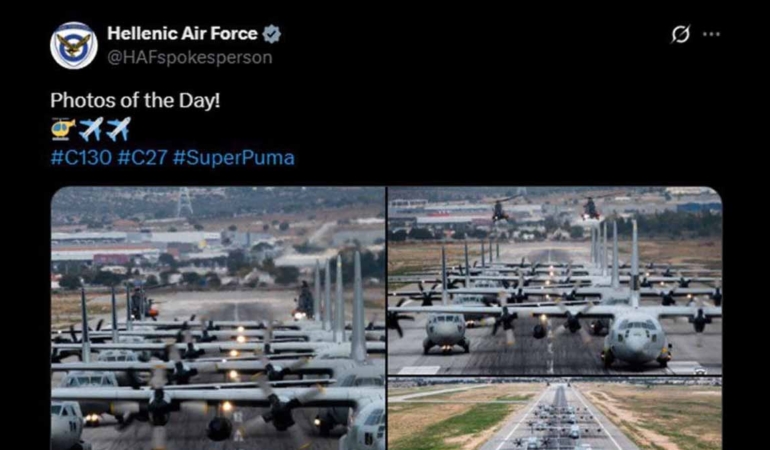Image resolution: width=770 pixels, height=450 pixels.
Task: Open the Grok slashed-circle icon
Action: [x=681, y=34]
